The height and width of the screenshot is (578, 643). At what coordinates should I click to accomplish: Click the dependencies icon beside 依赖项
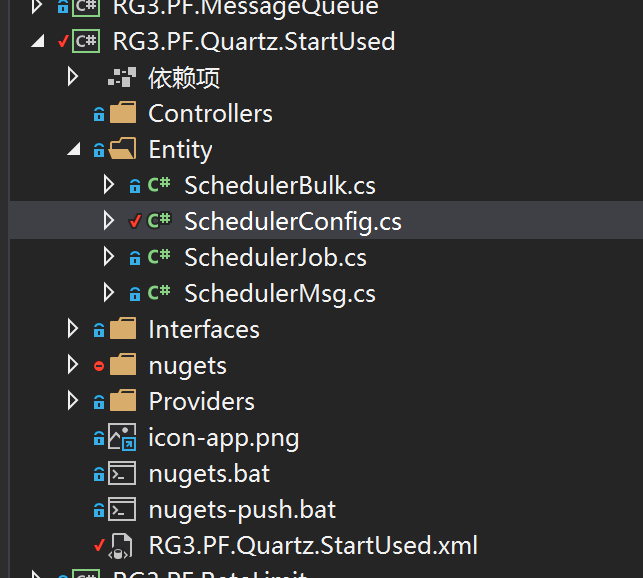coord(122,77)
